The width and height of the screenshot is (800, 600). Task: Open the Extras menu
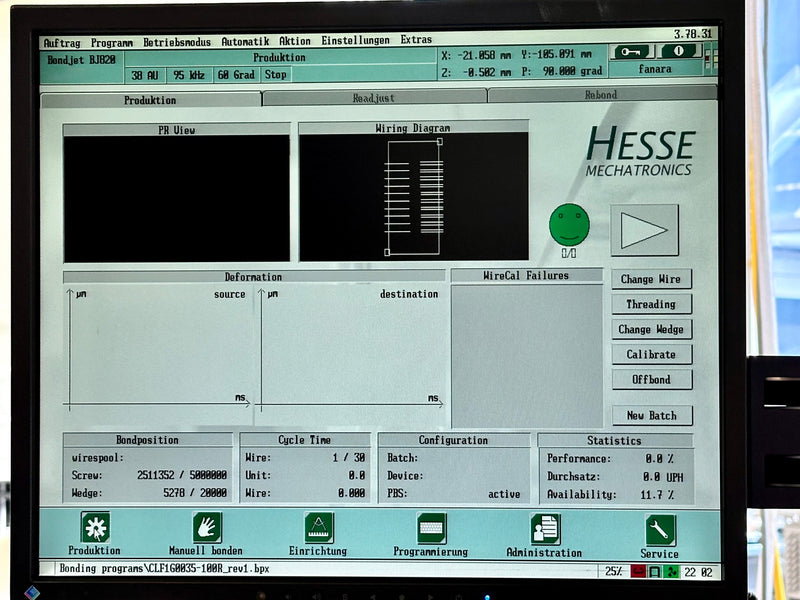point(416,39)
